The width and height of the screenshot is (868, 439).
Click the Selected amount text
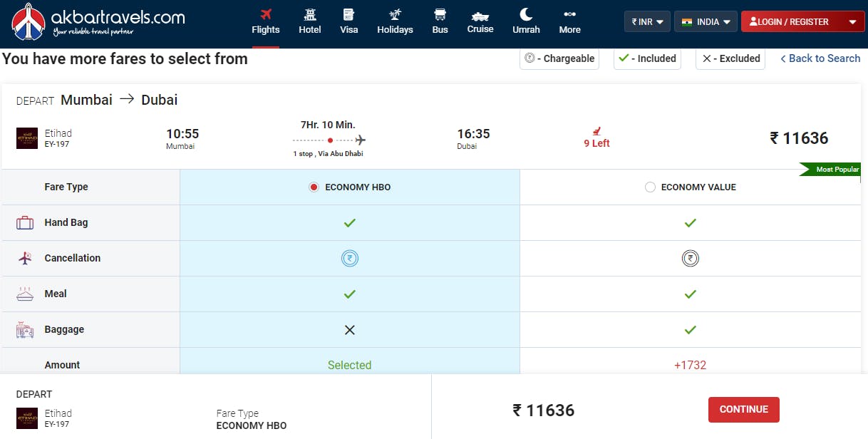349,365
